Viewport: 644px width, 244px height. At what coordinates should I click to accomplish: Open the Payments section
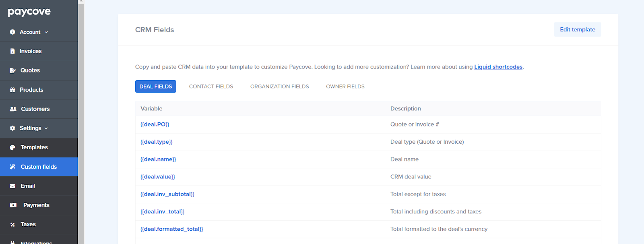click(39, 205)
